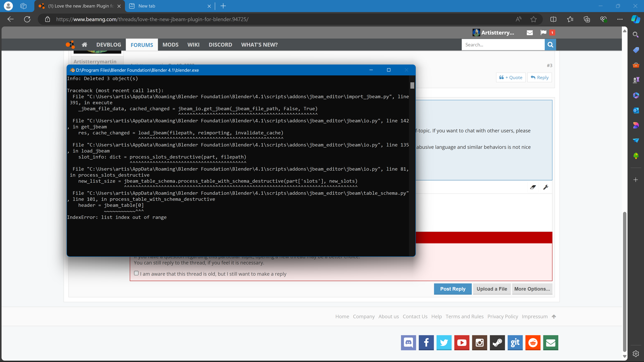
Task: Add this page to favorites star
Action: coord(533,19)
